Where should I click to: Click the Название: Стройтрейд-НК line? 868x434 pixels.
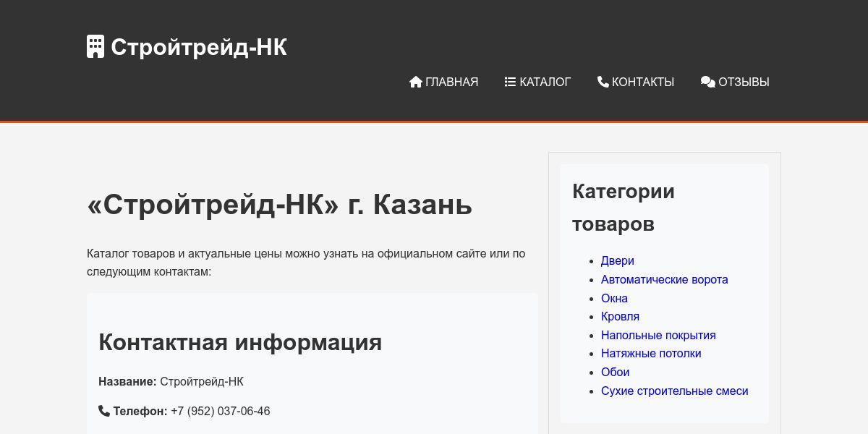(171, 381)
